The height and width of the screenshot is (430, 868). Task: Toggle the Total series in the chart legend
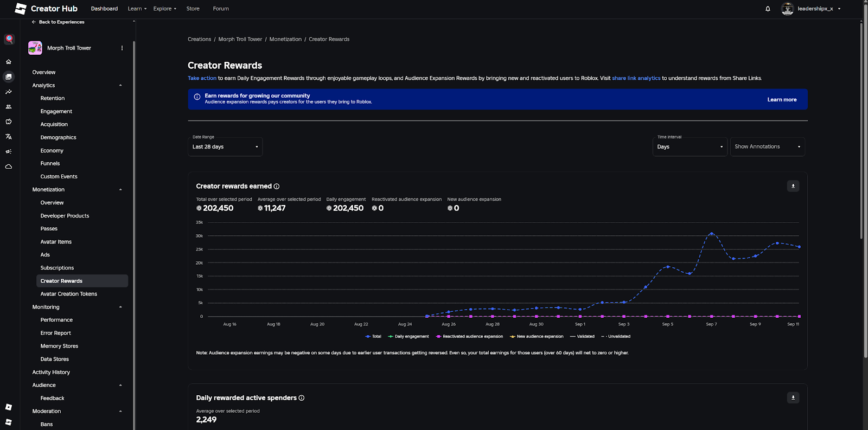[x=373, y=337]
